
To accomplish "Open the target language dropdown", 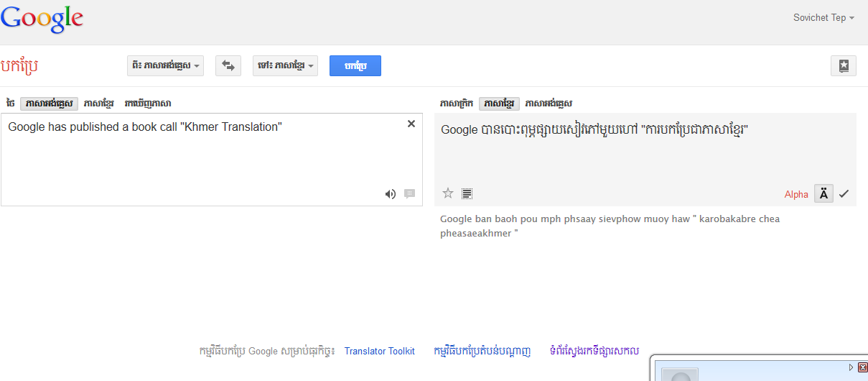I will click(x=286, y=65).
